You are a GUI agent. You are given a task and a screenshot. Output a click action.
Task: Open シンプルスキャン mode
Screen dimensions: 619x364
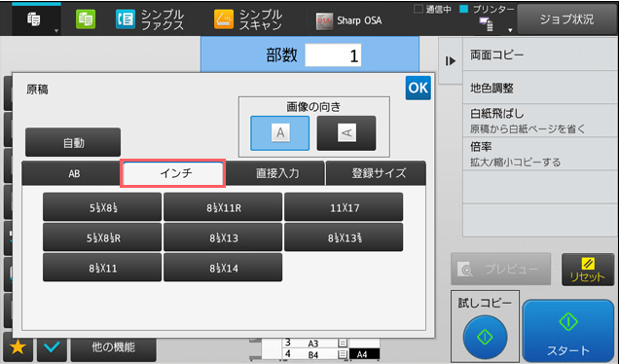click(x=248, y=19)
